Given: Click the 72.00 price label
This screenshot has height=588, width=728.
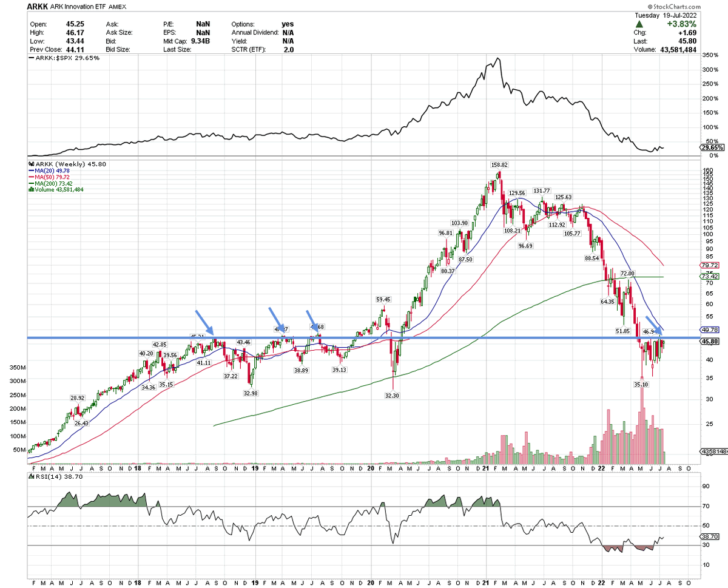Looking at the screenshot, I should (x=629, y=274).
